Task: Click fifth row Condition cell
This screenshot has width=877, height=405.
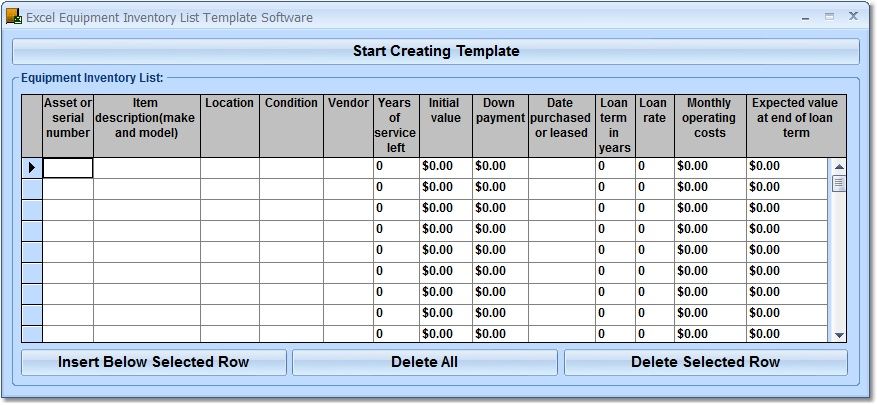Action: click(291, 252)
